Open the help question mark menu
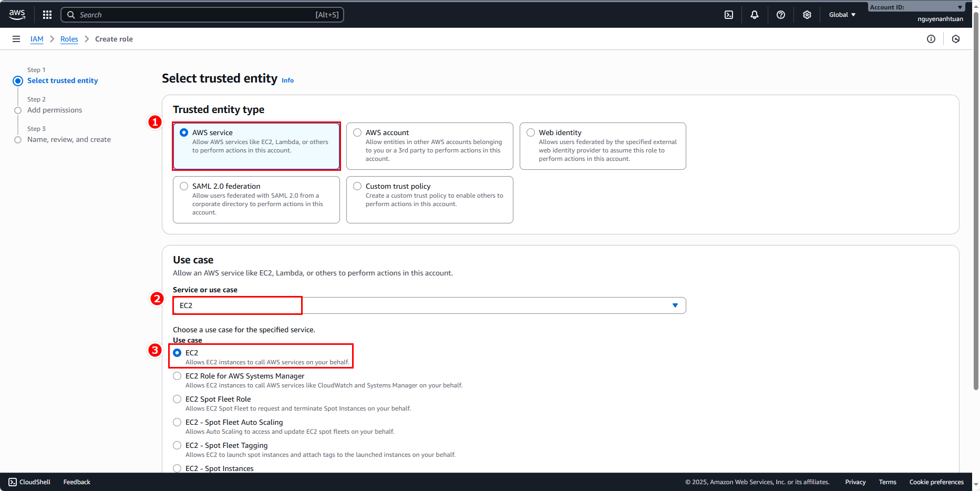980x491 pixels. tap(781, 15)
